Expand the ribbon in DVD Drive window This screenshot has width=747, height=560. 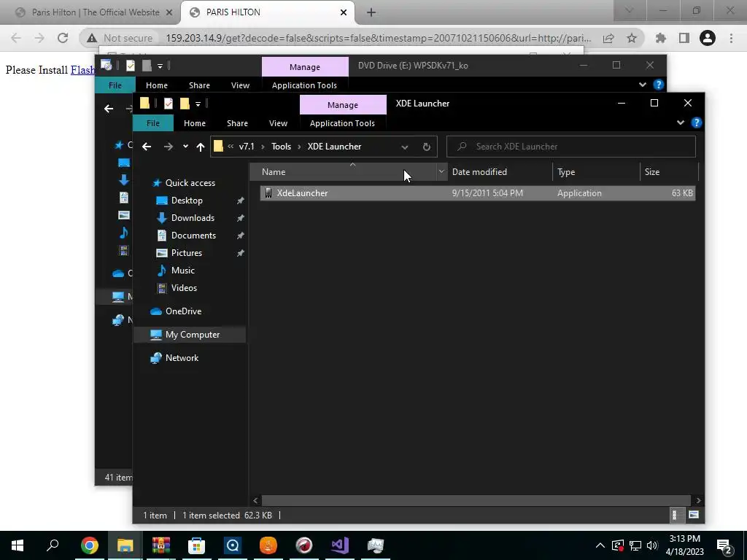[x=642, y=85]
